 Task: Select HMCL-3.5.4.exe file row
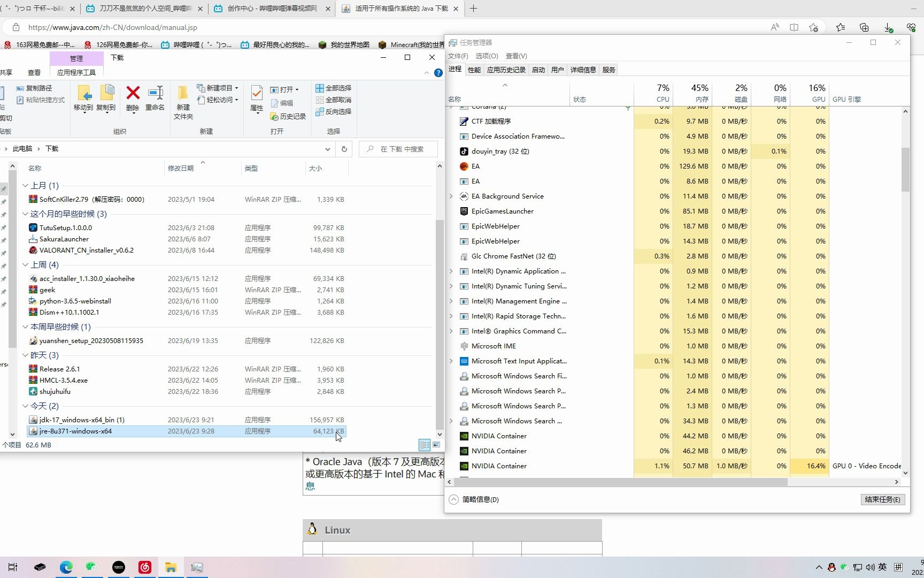point(187,381)
